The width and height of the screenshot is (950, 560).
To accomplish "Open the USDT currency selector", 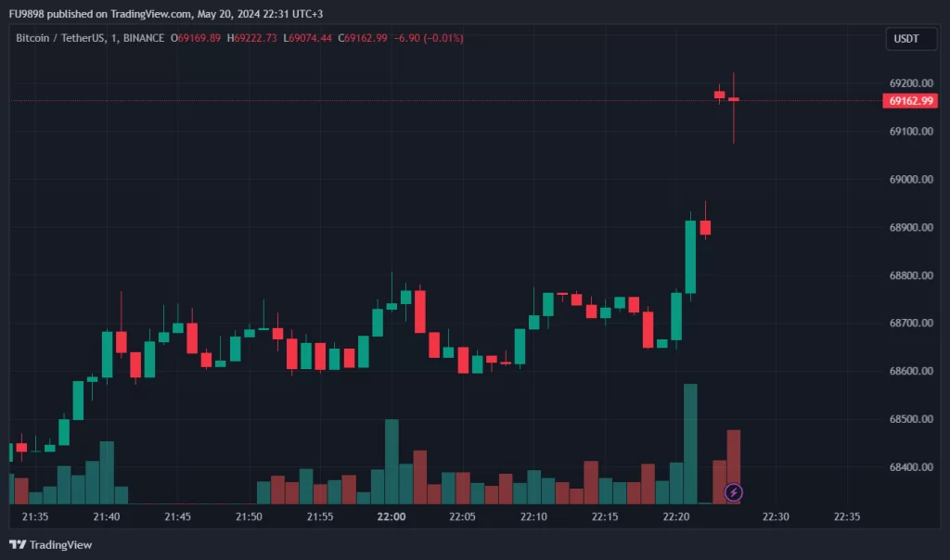I will [x=905, y=38].
